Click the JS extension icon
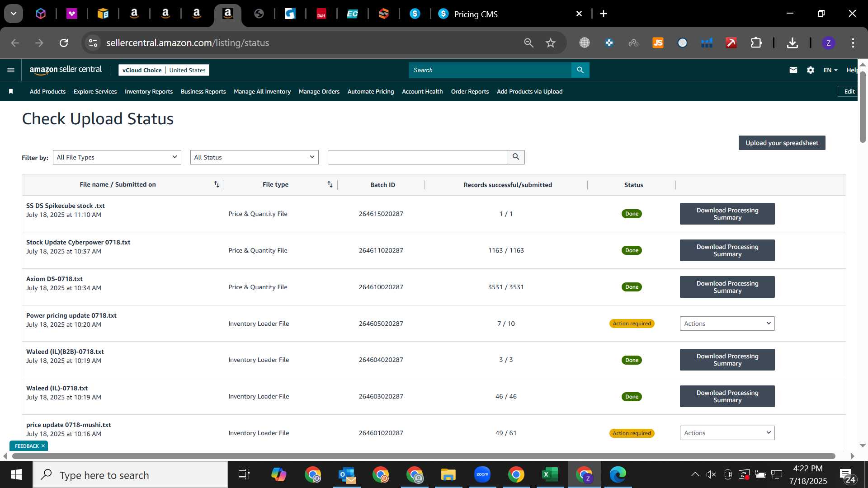The height and width of the screenshot is (488, 868). (x=658, y=43)
